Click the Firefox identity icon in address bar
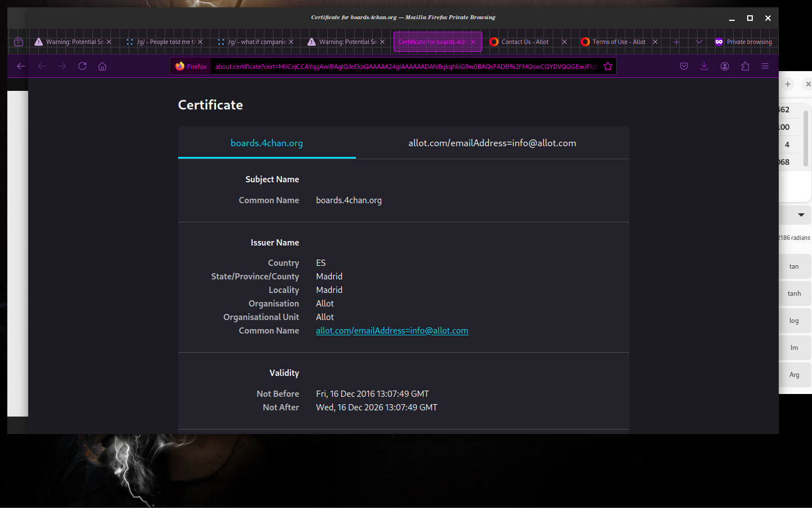Image resolution: width=812 pixels, height=508 pixels. (191, 66)
